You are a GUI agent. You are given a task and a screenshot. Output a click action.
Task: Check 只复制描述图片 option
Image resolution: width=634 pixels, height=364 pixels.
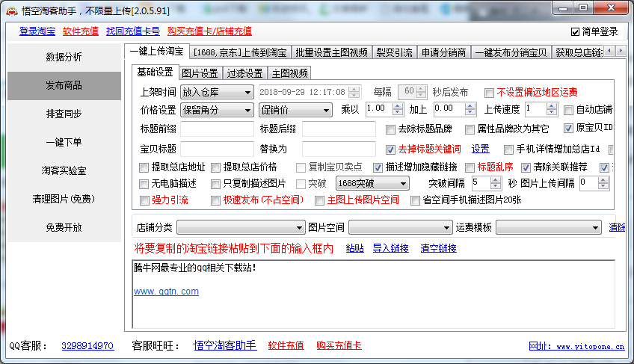click(215, 184)
